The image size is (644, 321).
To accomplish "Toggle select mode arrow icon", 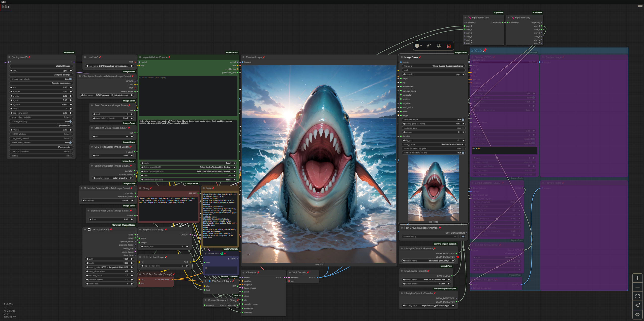I will click(x=637, y=306).
